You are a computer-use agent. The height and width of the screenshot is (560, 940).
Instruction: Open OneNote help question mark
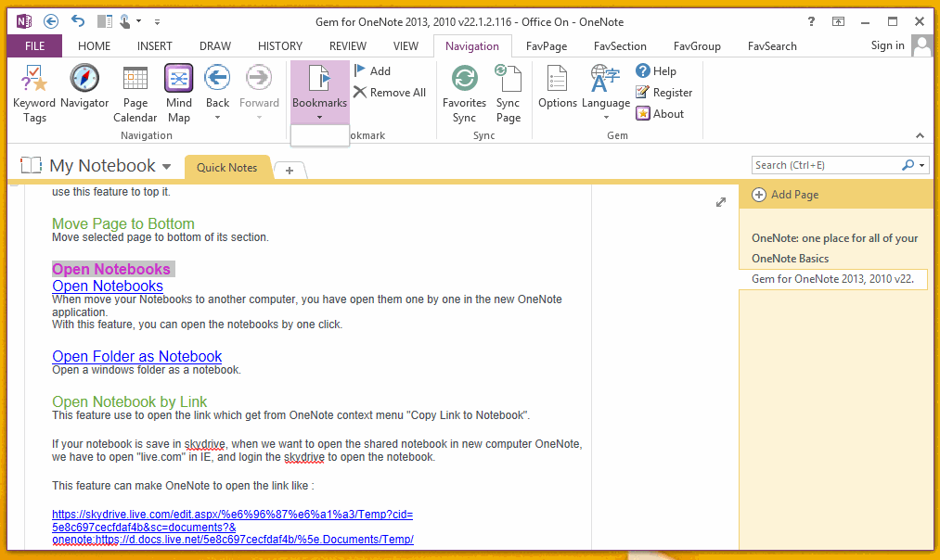point(811,21)
